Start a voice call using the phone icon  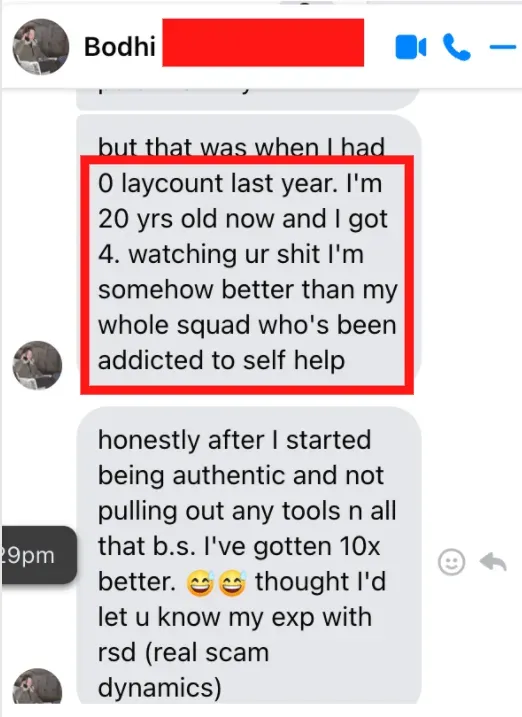(x=456, y=48)
